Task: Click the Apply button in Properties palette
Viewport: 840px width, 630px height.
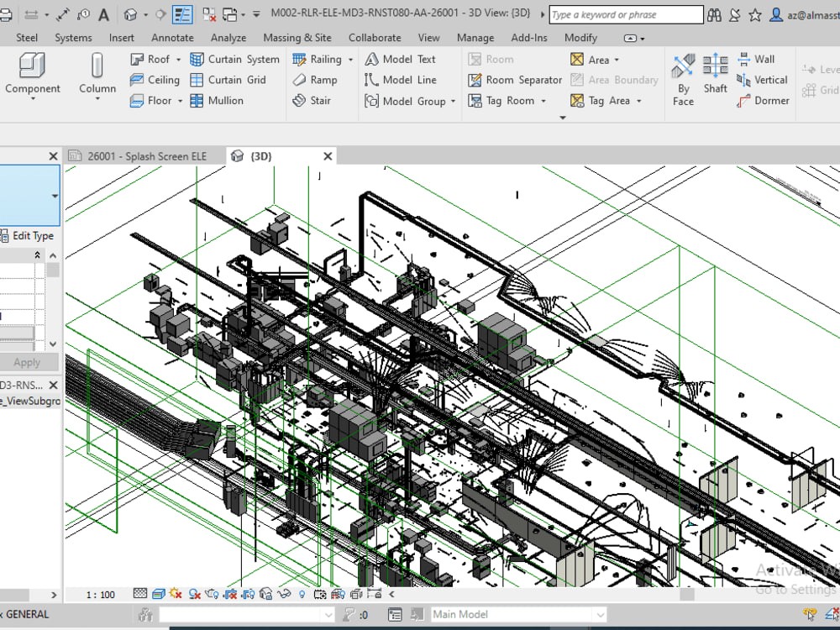Action: pos(29,362)
